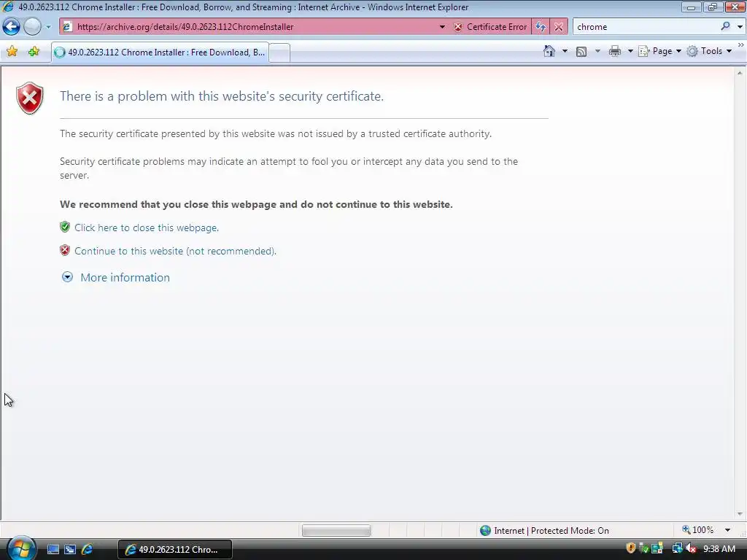Launch Internet Explorer from quick launch

click(88, 550)
